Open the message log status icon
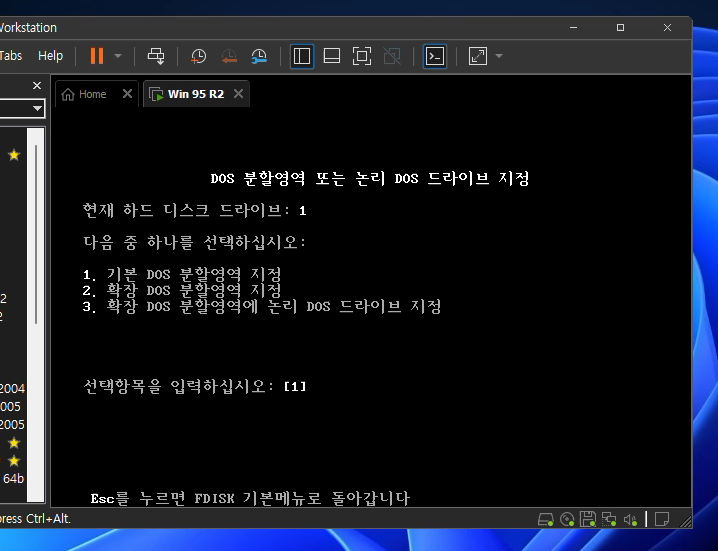Screen dimensions: 718x551 [x=662, y=519]
